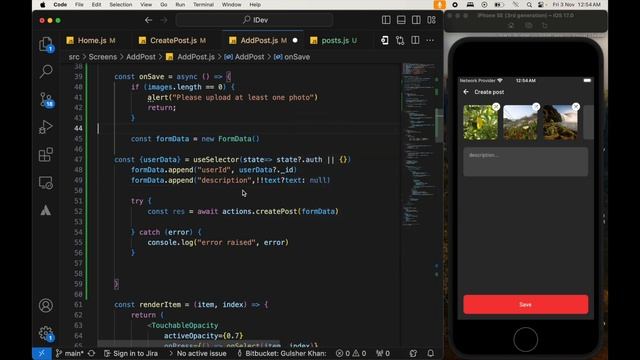
Task: Click the open changes editor action icon
Action: tap(384, 40)
